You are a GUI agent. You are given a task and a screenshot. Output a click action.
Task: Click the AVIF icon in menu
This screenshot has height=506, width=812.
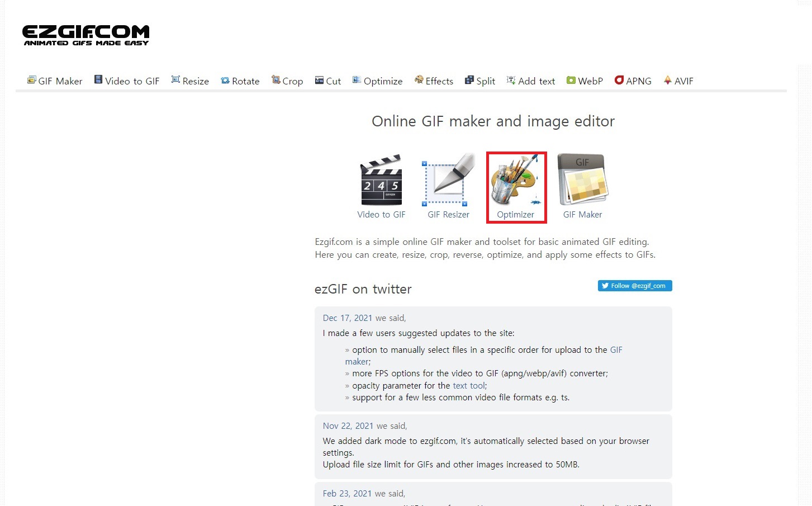(x=667, y=80)
